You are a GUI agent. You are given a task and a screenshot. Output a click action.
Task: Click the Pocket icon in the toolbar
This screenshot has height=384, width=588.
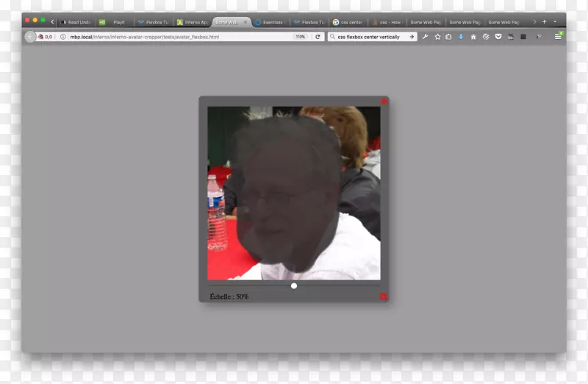coord(498,36)
